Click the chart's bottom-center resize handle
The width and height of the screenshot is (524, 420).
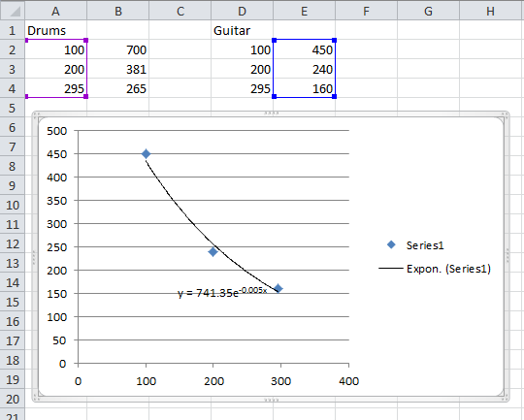coord(271,400)
